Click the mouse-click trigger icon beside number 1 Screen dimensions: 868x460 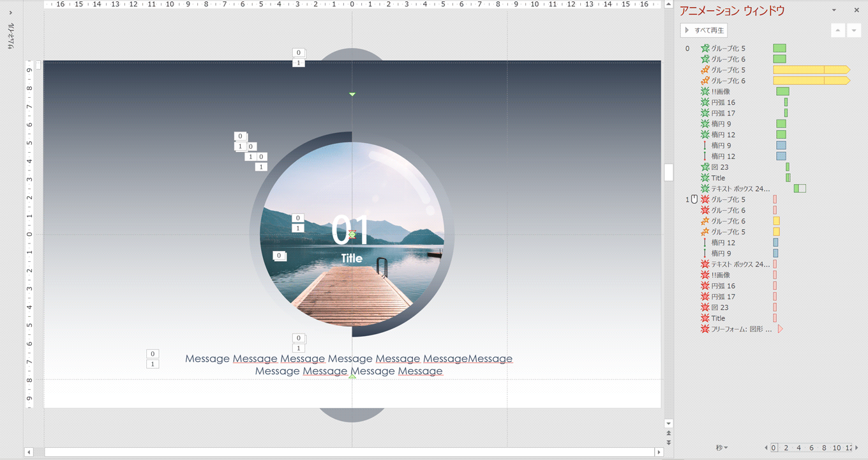(694, 199)
